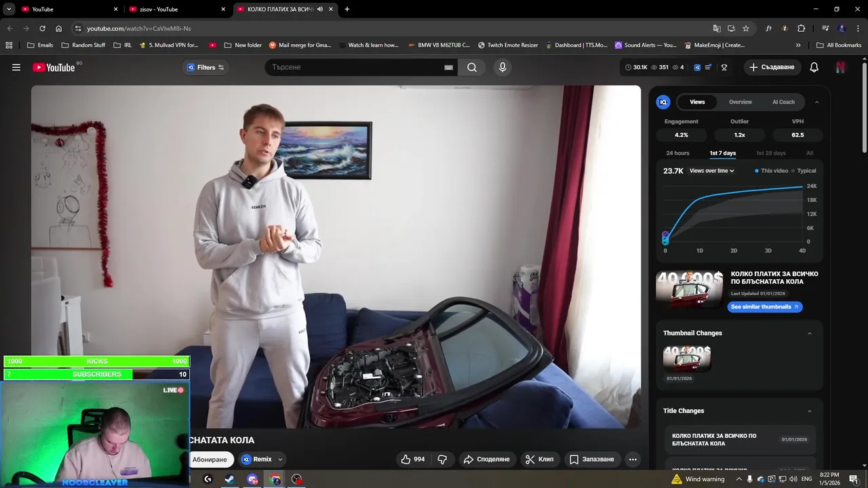Click the views over time chart
Screen dimensions: 868x488
(x=734, y=213)
